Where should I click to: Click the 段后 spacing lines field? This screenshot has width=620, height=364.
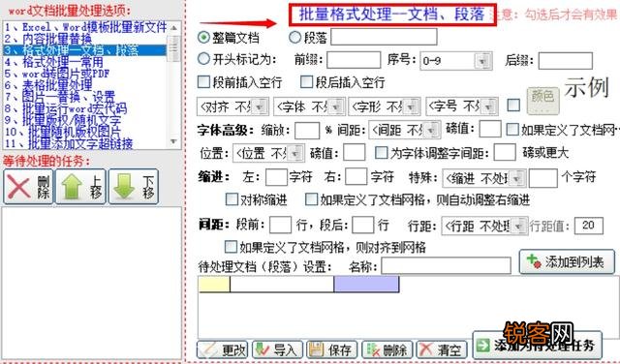tap(363, 225)
